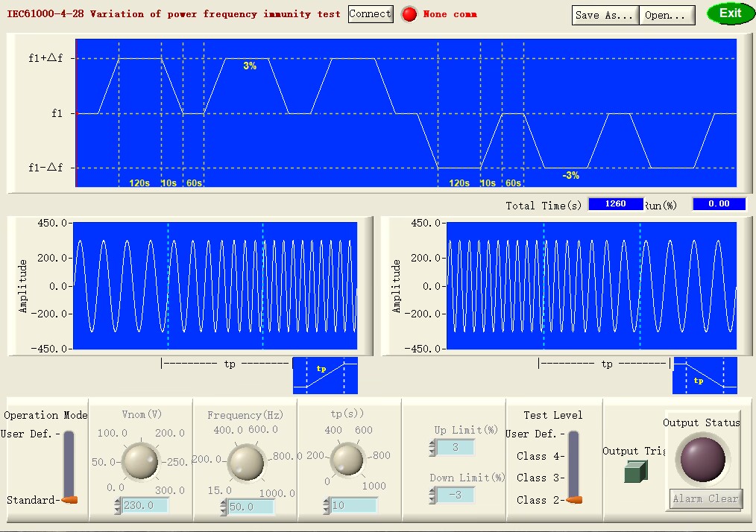Toggle the green Output Trig cube button

635,472
